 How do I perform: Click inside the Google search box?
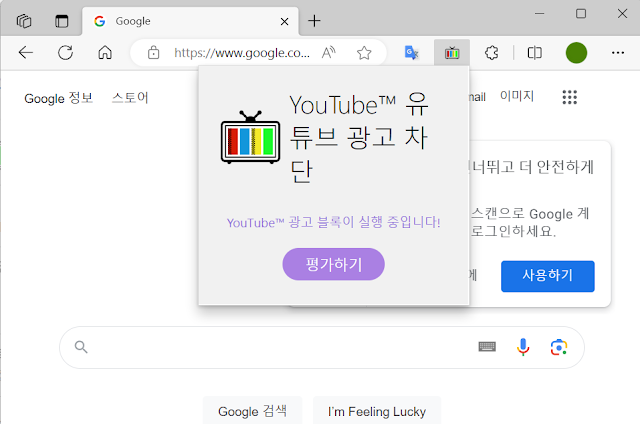point(322,347)
